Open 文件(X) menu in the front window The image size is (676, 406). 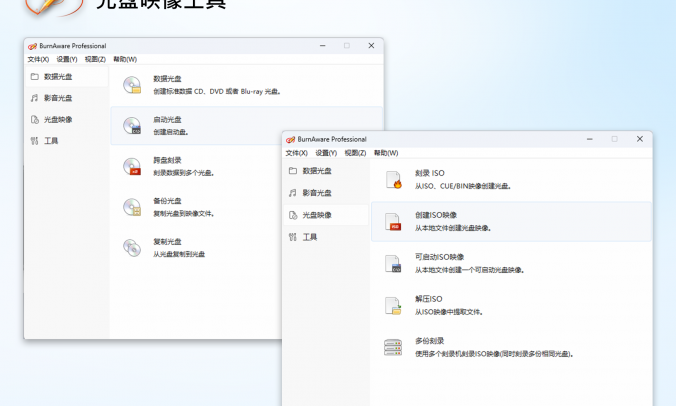[297, 153]
